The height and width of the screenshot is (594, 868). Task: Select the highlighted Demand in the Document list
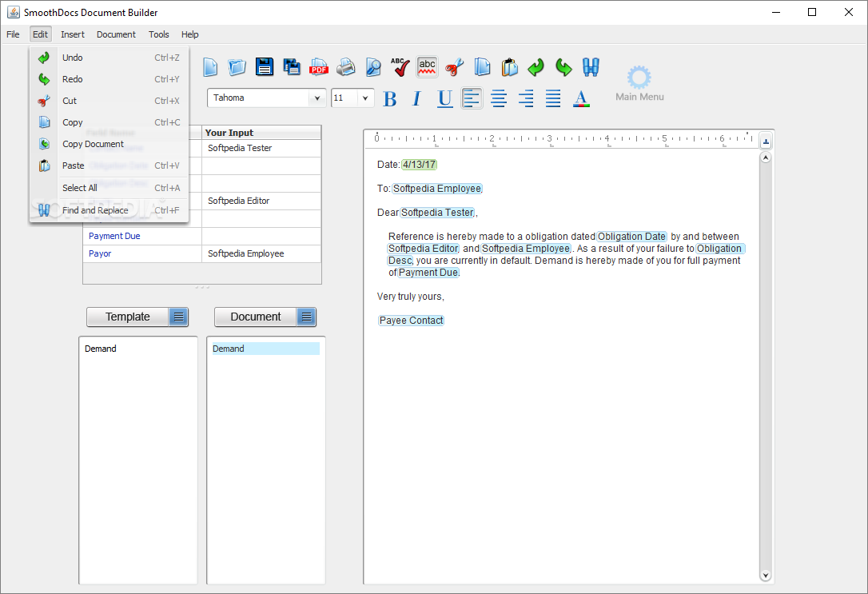pyautogui.click(x=265, y=349)
